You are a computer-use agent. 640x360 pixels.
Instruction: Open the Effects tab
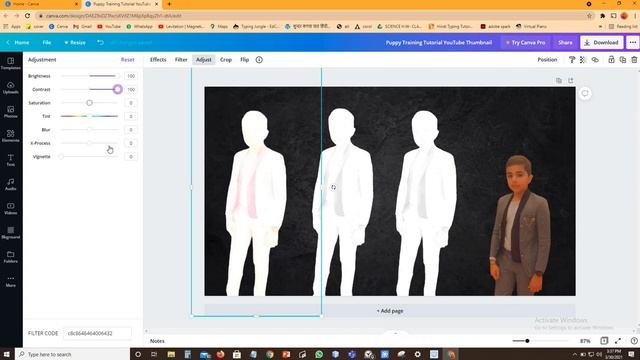[x=158, y=60]
